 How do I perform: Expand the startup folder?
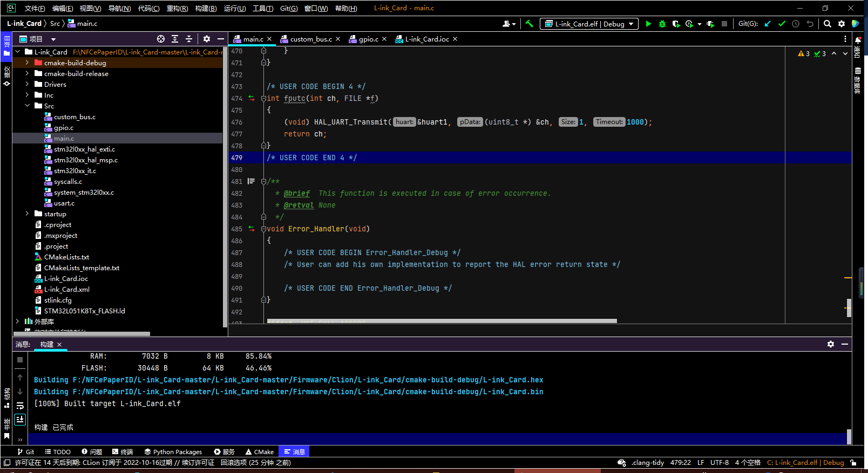click(x=27, y=214)
